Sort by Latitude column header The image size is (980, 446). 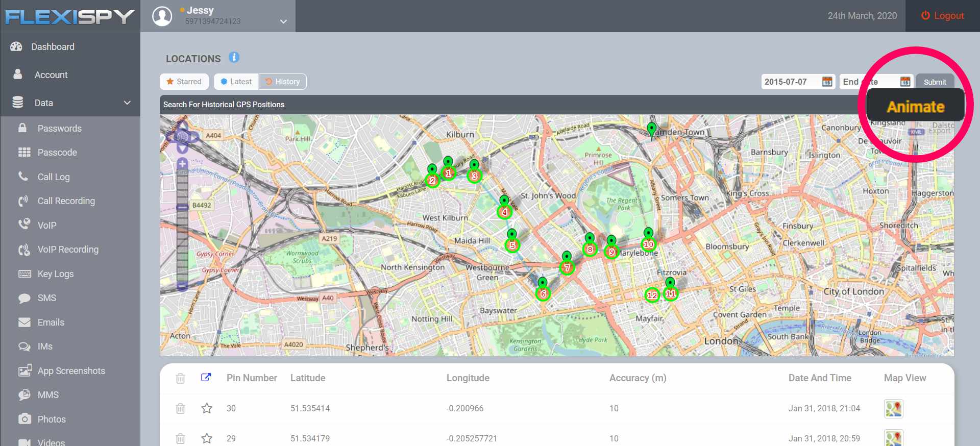click(308, 378)
